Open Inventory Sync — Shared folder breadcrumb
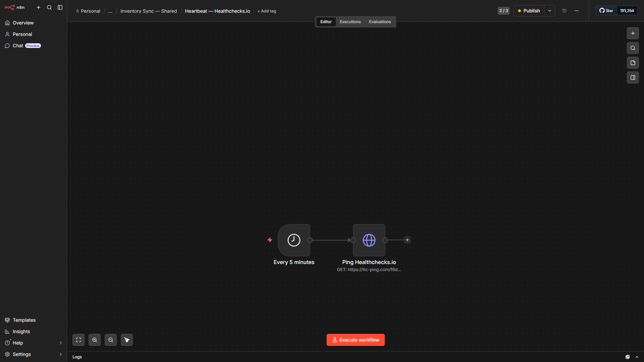The width and height of the screenshot is (644, 362). [x=149, y=11]
